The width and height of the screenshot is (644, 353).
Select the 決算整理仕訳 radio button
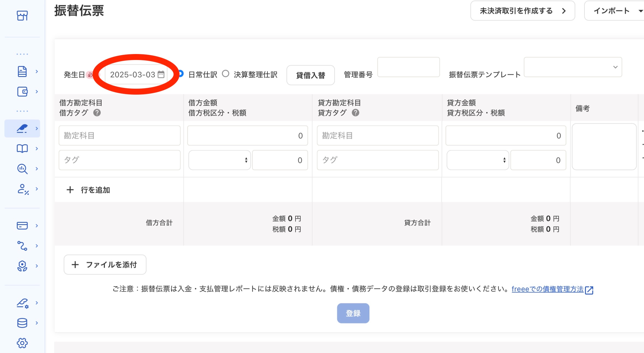(x=225, y=74)
